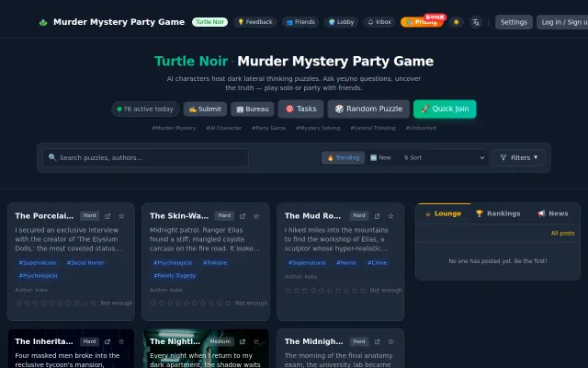Open Settings
588x368 pixels.
514,22
